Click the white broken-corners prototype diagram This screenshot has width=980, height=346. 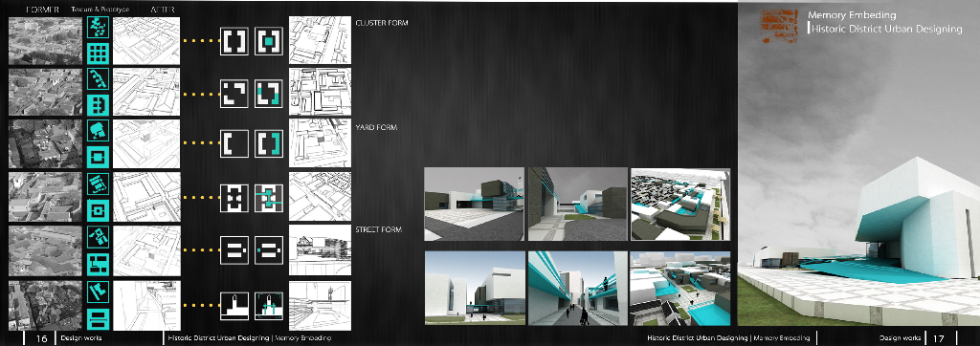pos(234,94)
